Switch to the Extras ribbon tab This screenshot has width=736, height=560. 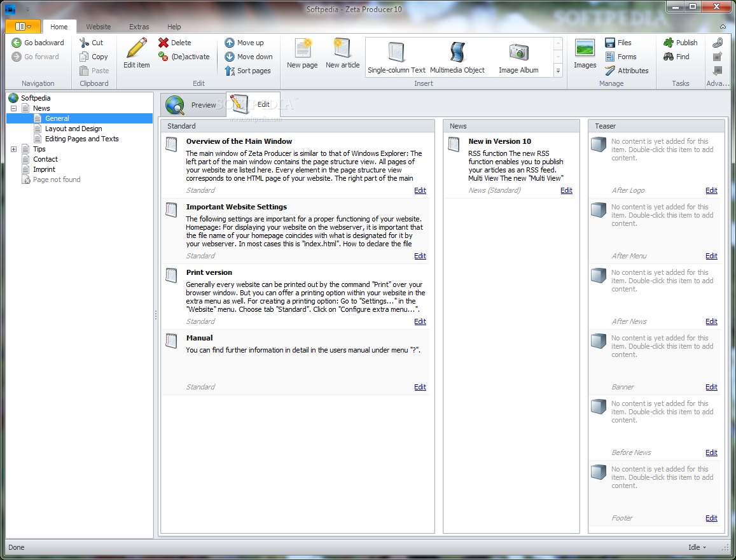click(139, 27)
